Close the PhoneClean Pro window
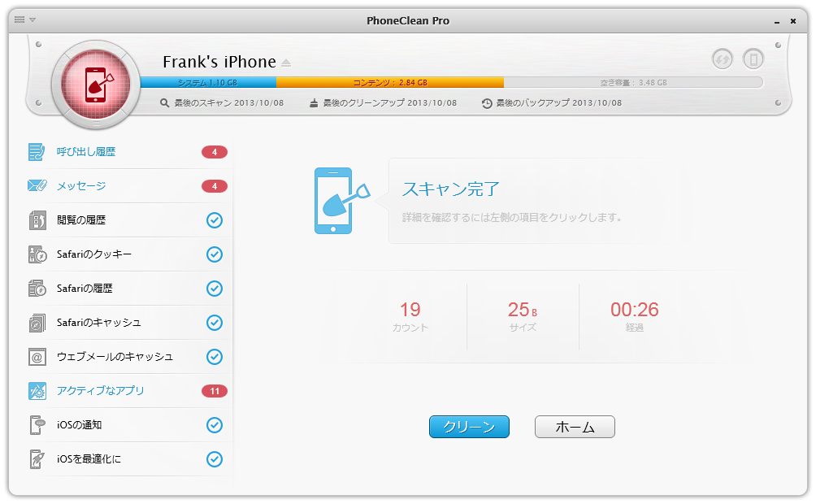 tap(793, 21)
